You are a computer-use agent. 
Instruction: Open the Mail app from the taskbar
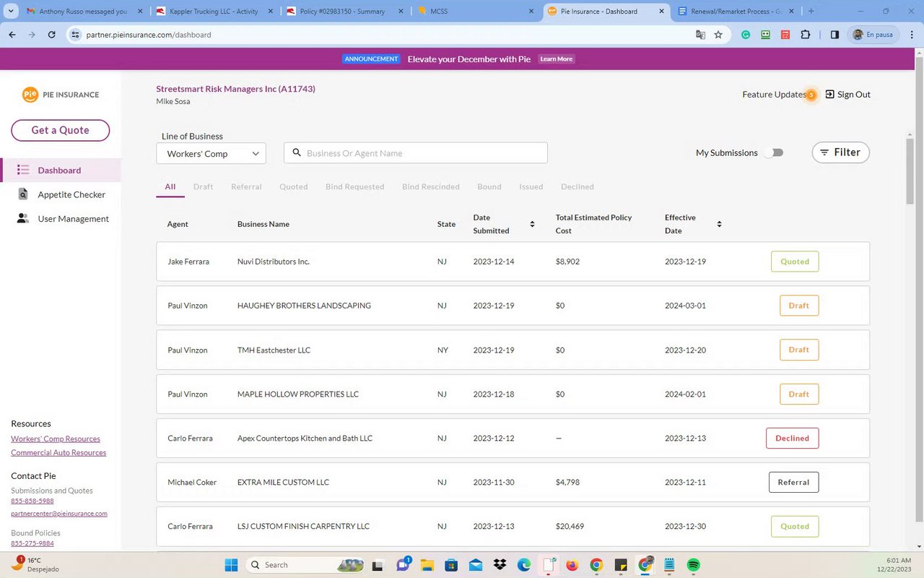475,565
